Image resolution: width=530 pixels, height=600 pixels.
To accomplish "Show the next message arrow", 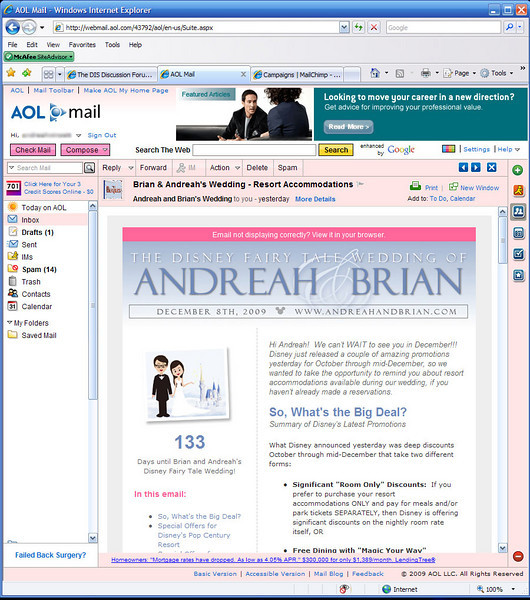I will (476, 167).
